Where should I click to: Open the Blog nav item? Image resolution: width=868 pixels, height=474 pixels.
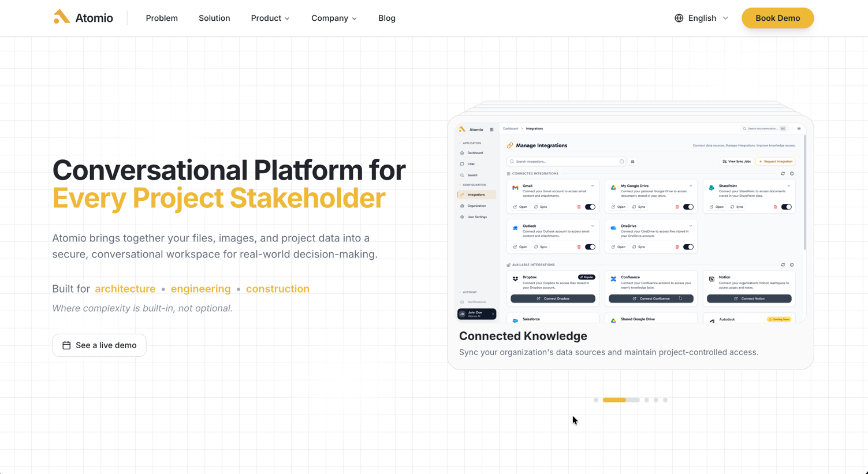click(x=387, y=18)
